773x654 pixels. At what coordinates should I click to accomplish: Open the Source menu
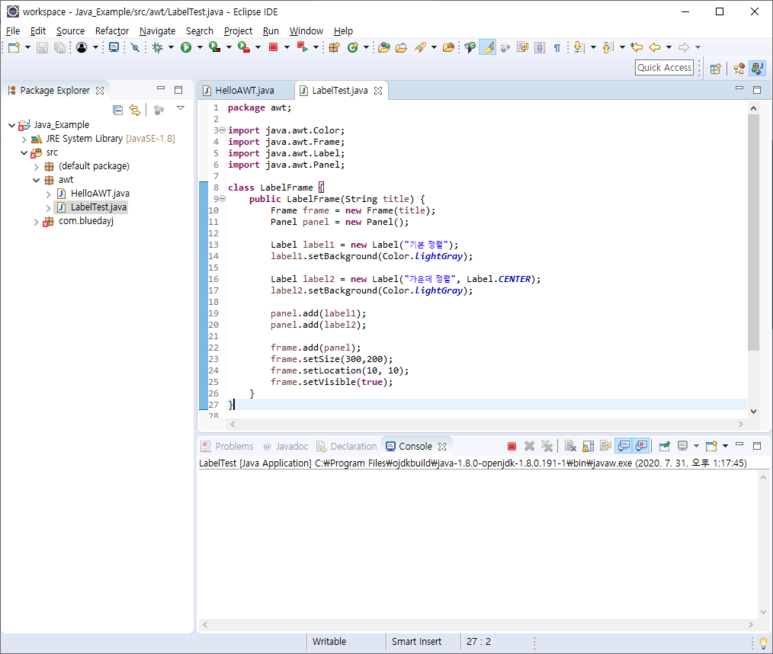click(x=70, y=31)
